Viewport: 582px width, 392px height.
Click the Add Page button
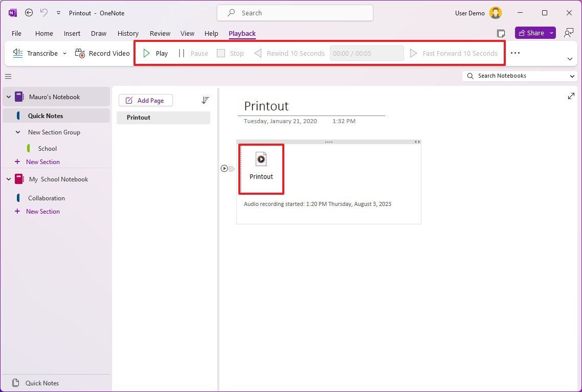click(x=146, y=100)
